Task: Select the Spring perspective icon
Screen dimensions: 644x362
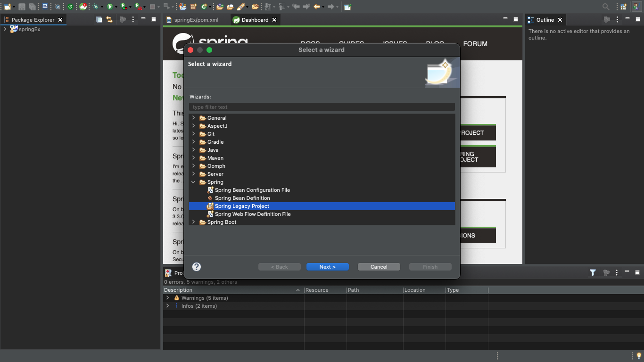Action: (636, 7)
